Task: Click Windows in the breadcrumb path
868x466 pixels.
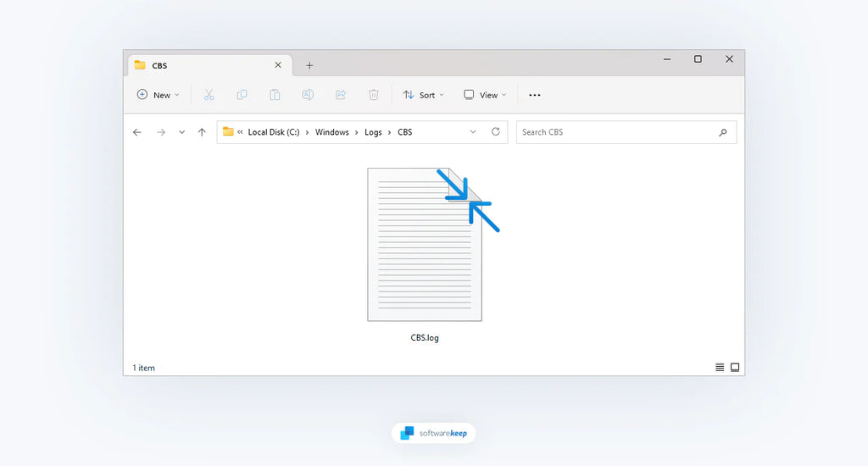Action: [332, 132]
